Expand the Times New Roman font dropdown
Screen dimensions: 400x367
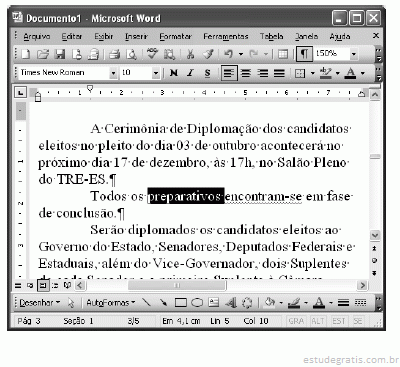pos(113,73)
